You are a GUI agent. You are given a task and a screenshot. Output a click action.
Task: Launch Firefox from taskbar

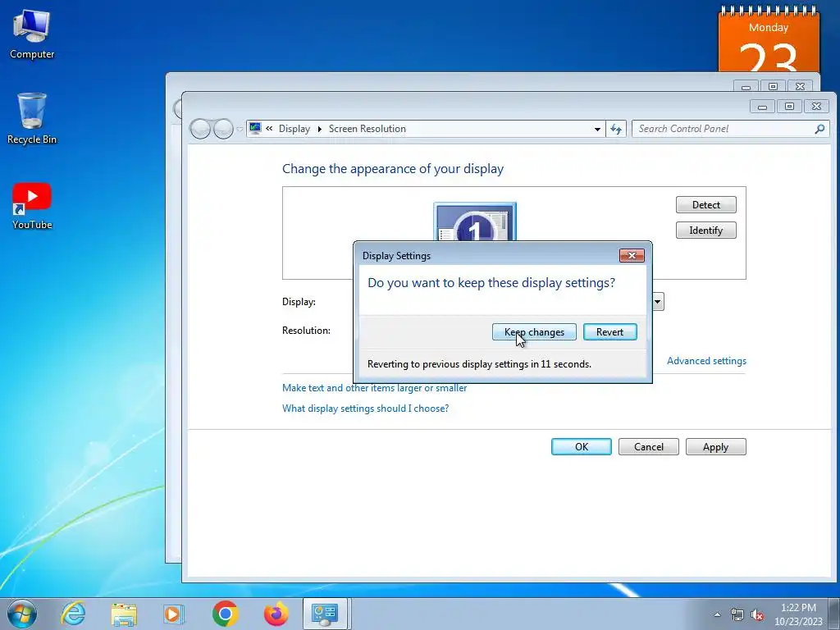click(276, 614)
